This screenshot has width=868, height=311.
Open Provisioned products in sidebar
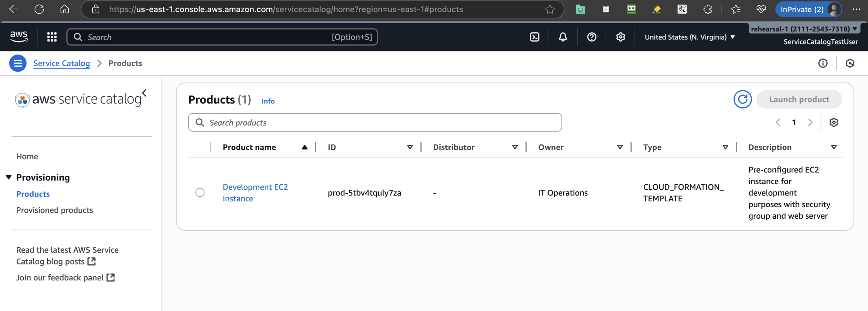[55, 210]
